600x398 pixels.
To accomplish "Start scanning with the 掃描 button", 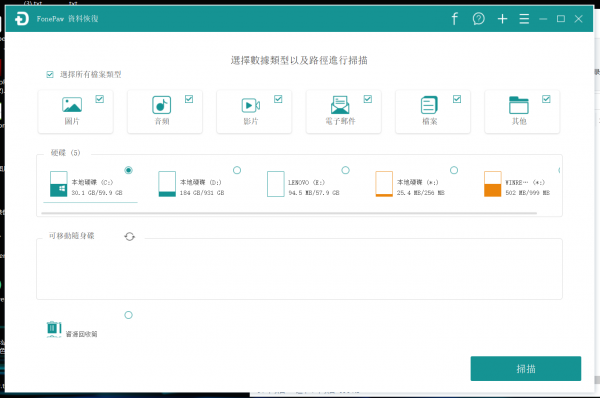I will 525,369.
